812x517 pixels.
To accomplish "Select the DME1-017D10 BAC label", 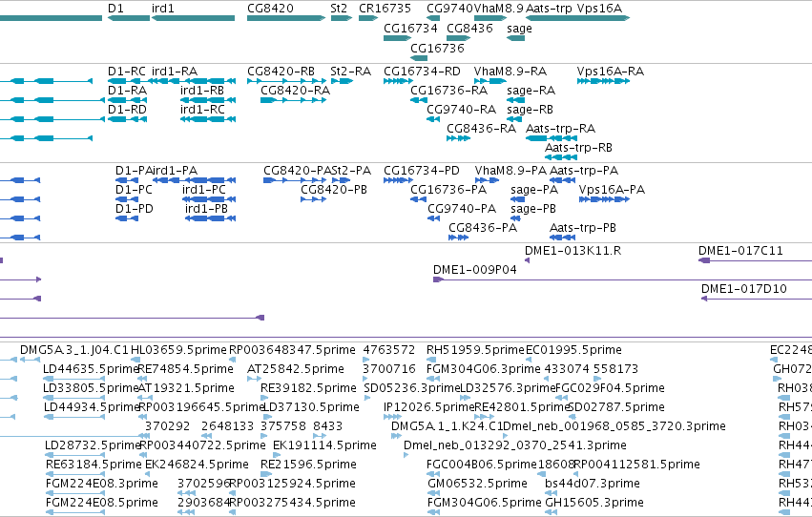I will pos(743,289).
